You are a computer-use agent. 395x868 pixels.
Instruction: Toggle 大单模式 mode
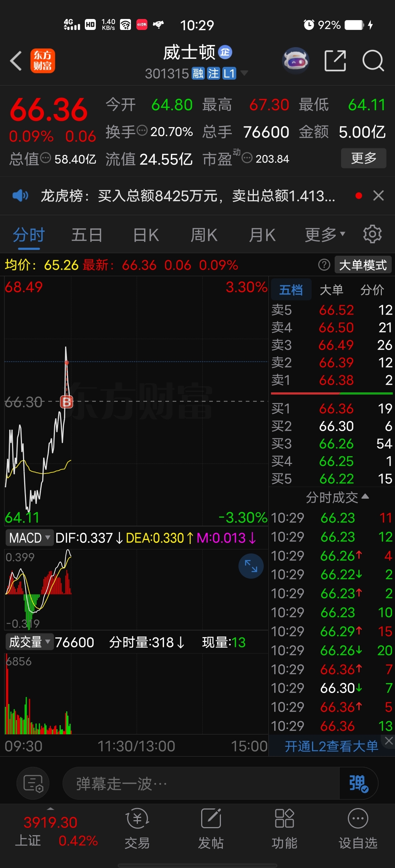click(x=363, y=265)
